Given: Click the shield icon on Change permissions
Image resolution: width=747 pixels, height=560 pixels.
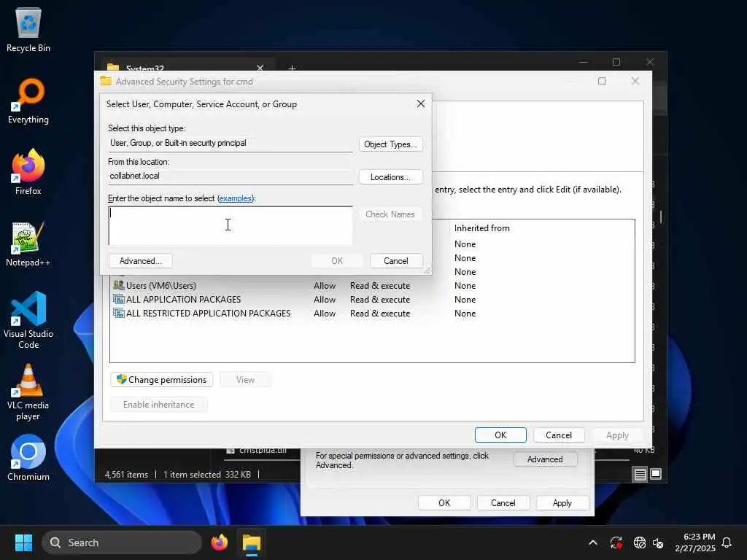Looking at the screenshot, I should (122, 379).
